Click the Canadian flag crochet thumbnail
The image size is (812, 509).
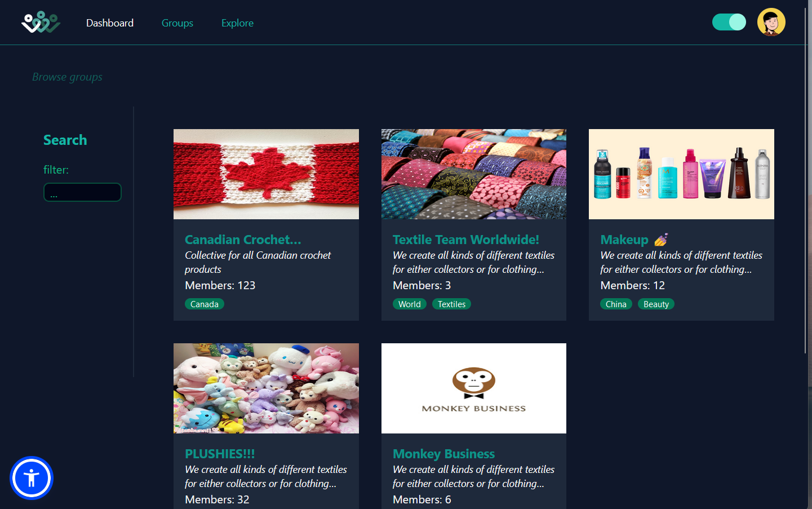pos(266,174)
